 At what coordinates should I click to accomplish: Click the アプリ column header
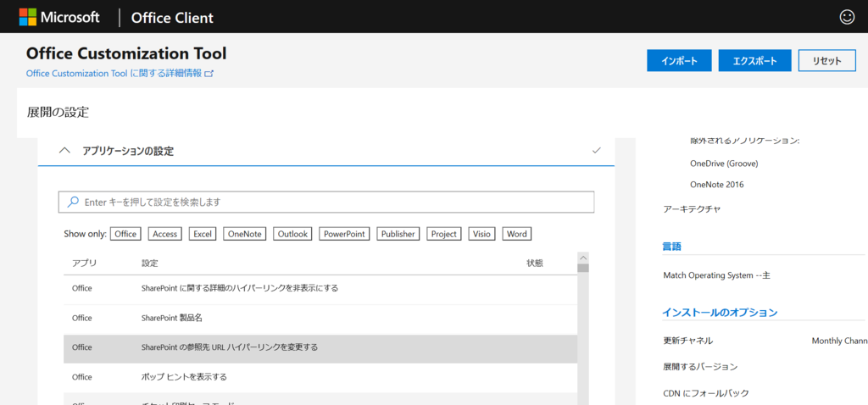84,264
